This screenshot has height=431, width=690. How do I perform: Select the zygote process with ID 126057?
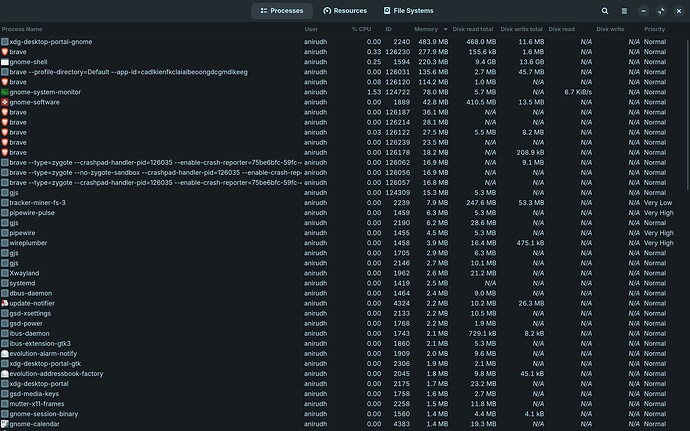[343, 183]
